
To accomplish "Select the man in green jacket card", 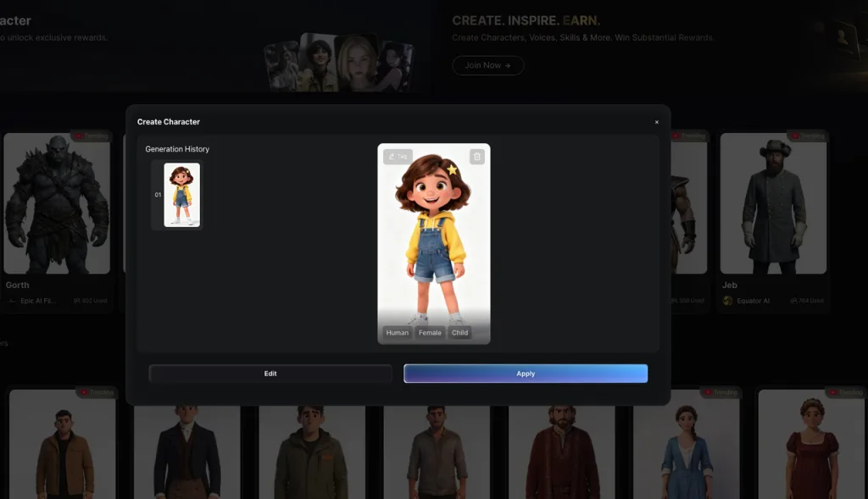I will (311, 451).
